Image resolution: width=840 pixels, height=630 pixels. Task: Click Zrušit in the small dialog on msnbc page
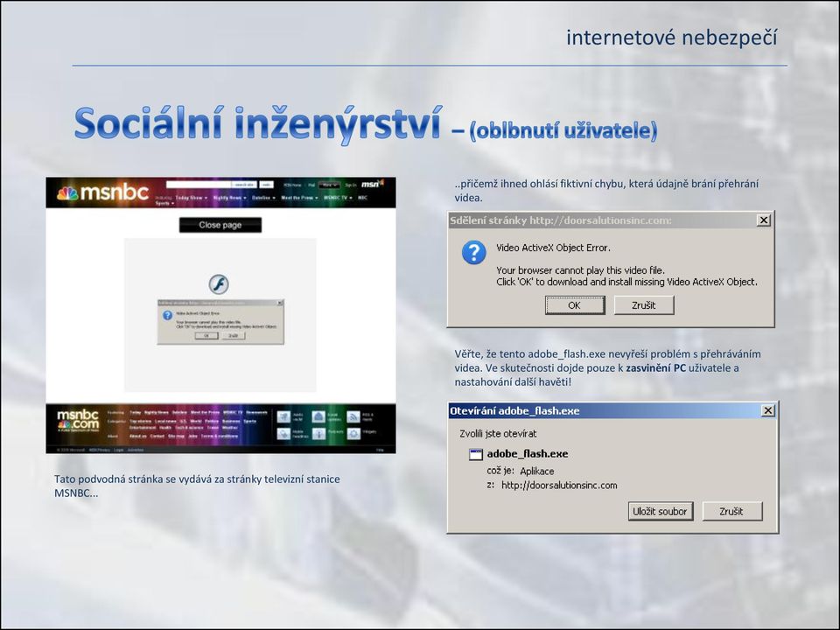click(233, 336)
